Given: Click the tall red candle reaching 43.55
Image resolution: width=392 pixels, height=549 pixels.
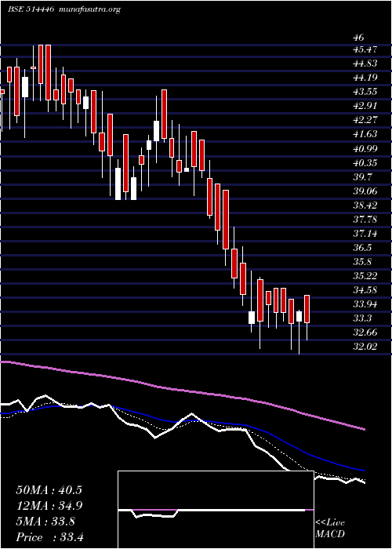Looking at the screenshot, I should coord(164,115).
